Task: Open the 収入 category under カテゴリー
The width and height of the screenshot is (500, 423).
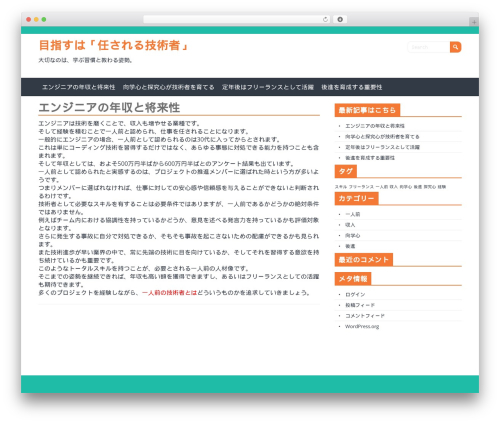Action: 350,225
